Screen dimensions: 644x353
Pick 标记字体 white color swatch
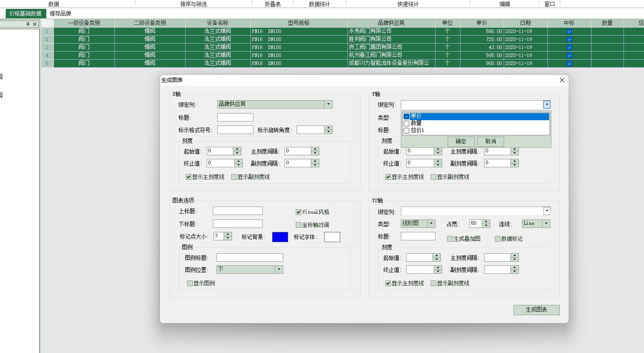pos(332,237)
